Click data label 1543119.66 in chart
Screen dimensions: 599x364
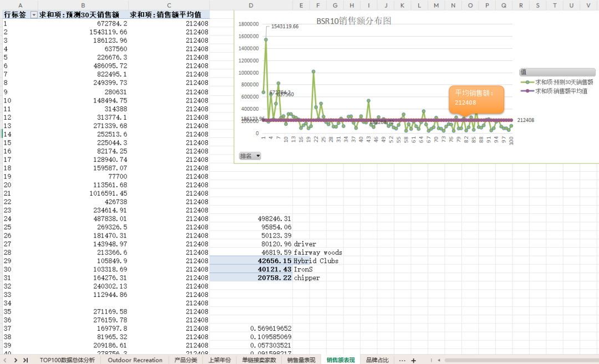(x=285, y=27)
